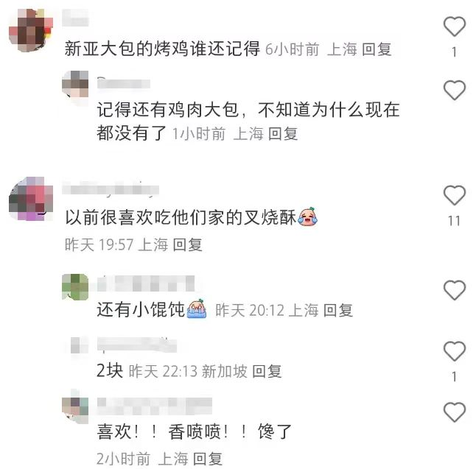This screenshot has width=476, height=469.
Task: Like the 鸡肉大包 reply comment
Action: [455, 90]
